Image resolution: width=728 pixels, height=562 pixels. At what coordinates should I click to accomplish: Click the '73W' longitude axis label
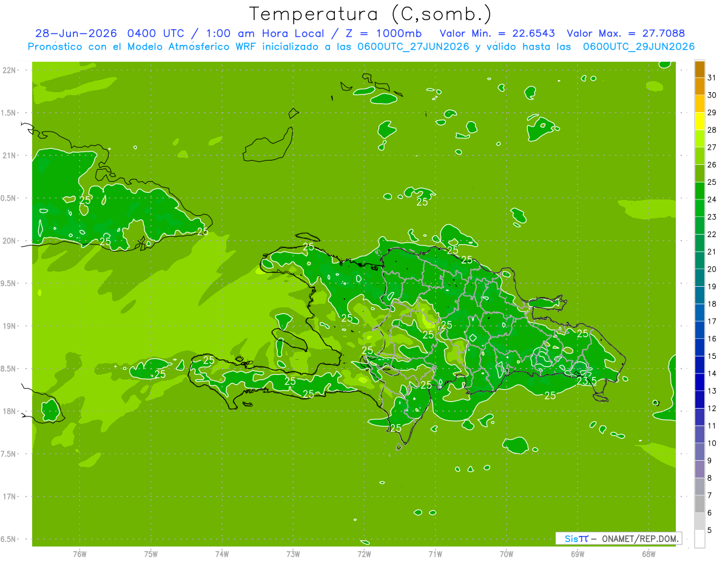point(293,554)
